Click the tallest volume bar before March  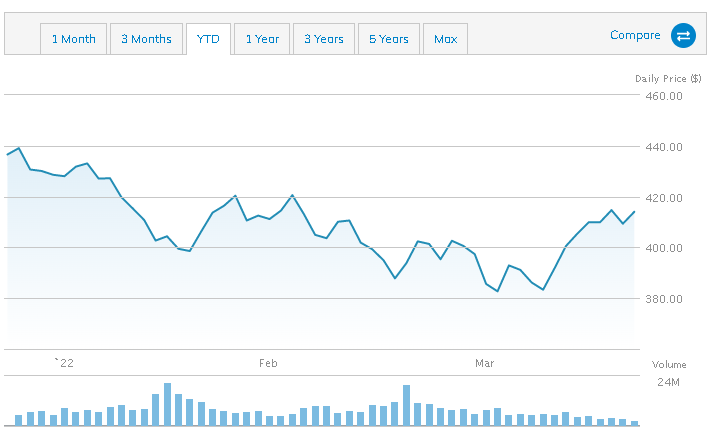pyautogui.click(x=406, y=405)
